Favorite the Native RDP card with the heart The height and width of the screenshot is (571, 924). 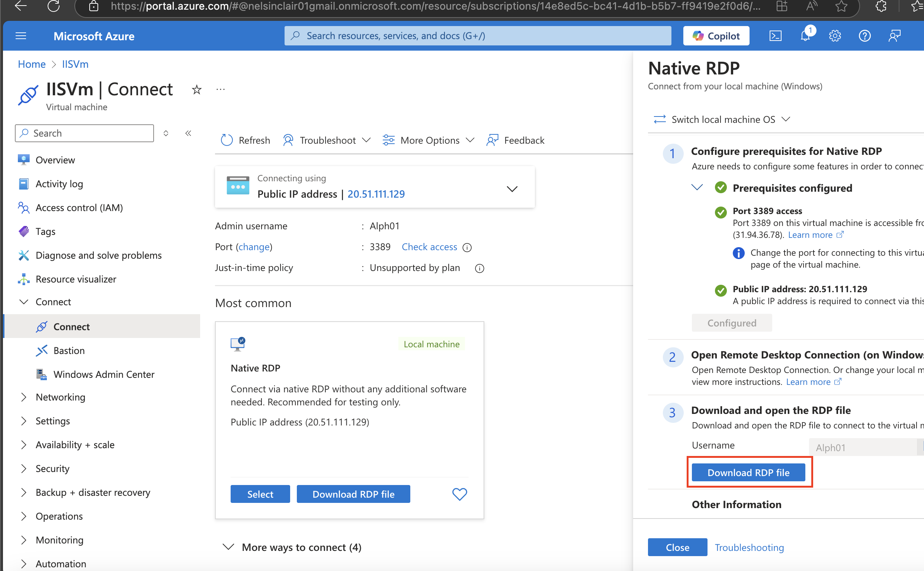[459, 494]
